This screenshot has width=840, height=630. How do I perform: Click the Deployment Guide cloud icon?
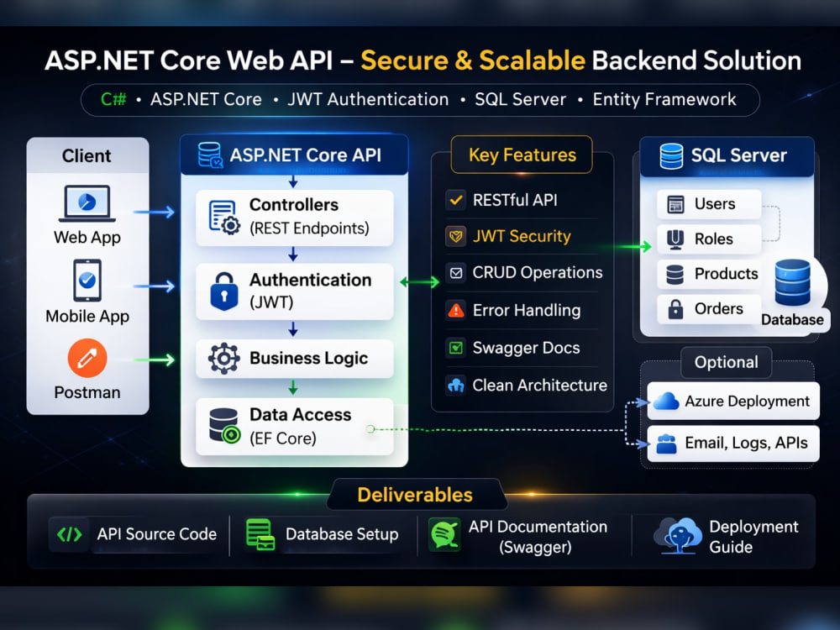(678, 536)
